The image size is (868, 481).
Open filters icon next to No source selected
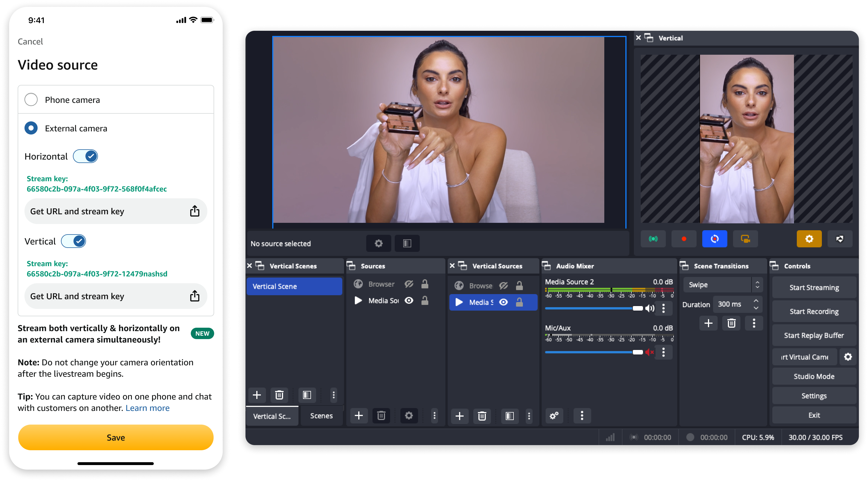[407, 243]
